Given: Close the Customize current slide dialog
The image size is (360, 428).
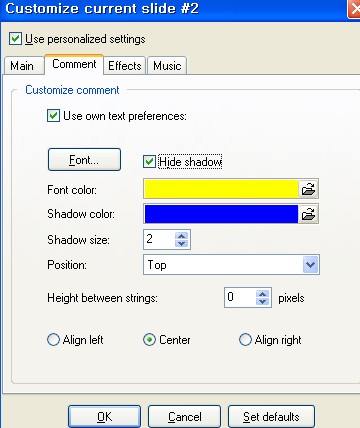Looking at the screenshot, I should (354, 7).
